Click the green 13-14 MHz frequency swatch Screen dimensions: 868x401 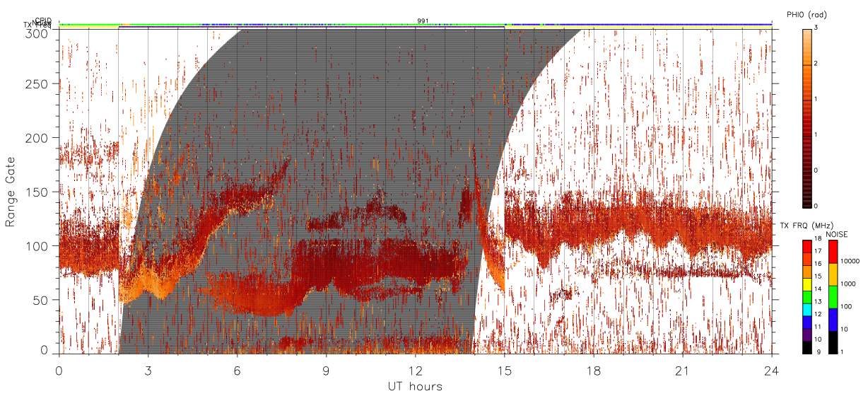click(807, 297)
